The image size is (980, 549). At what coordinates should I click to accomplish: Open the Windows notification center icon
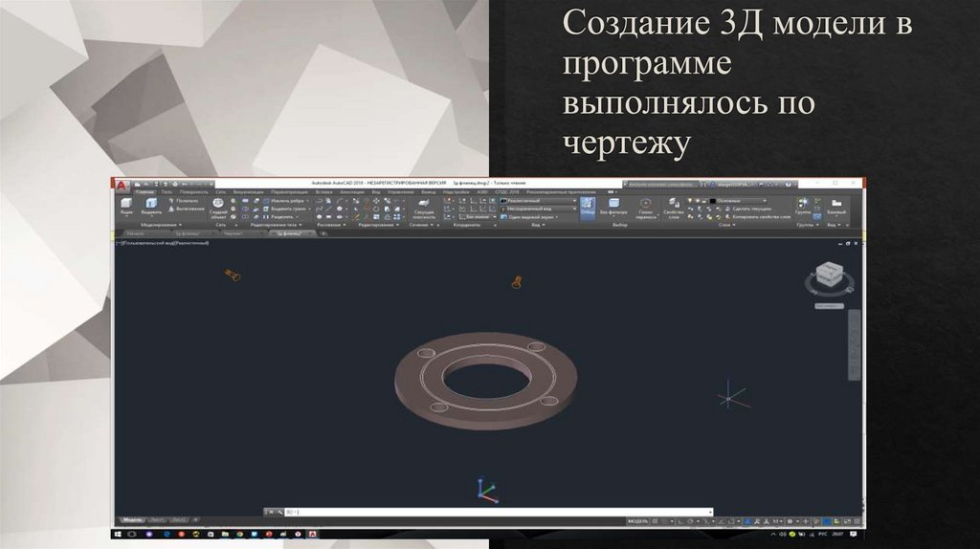click(x=853, y=534)
